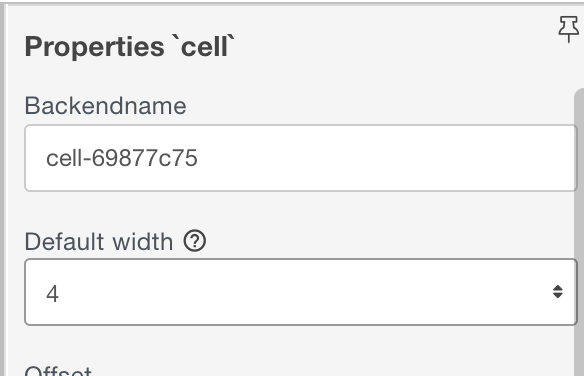Click the up-down arrows of Default width
This screenshot has height=376, width=584.
pos(558,292)
